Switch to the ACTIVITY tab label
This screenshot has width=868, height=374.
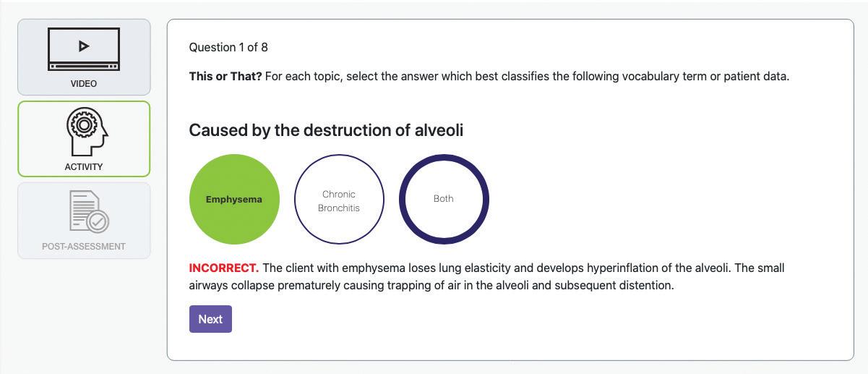tap(84, 167)
